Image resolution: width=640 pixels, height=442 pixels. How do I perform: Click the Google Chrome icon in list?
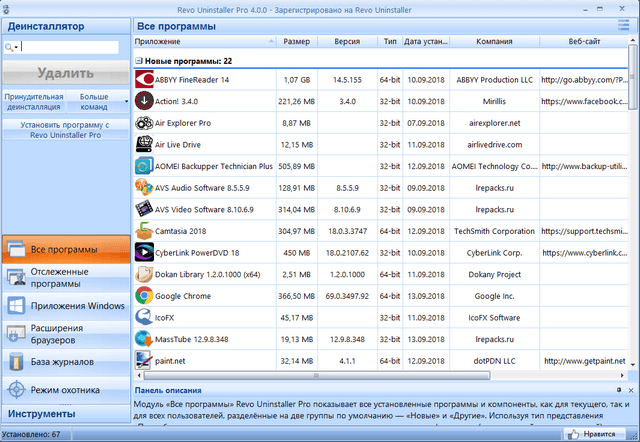(144, 295)
